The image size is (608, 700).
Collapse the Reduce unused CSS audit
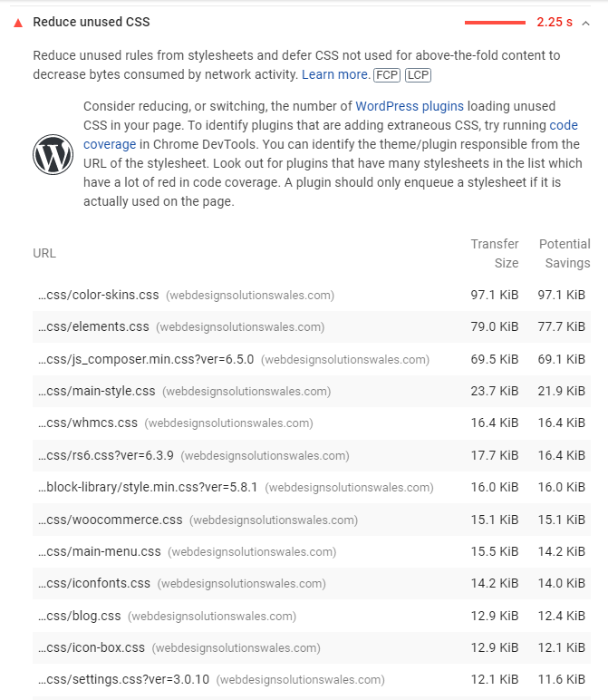coord(585,24)
